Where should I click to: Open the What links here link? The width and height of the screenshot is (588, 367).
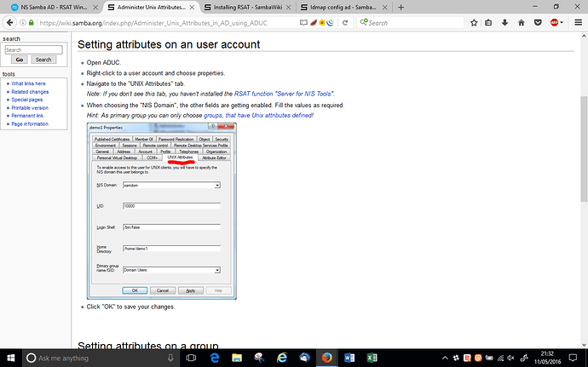(x=28, y=83)
